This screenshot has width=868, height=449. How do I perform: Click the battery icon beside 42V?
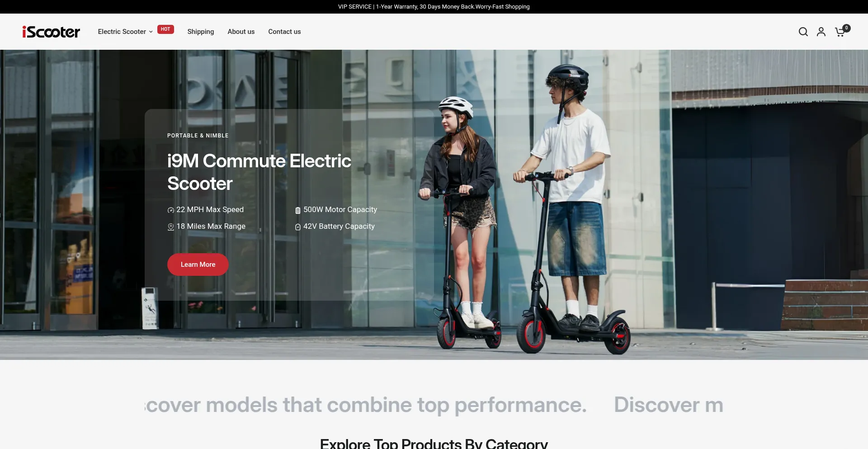(x=297, y=227)
